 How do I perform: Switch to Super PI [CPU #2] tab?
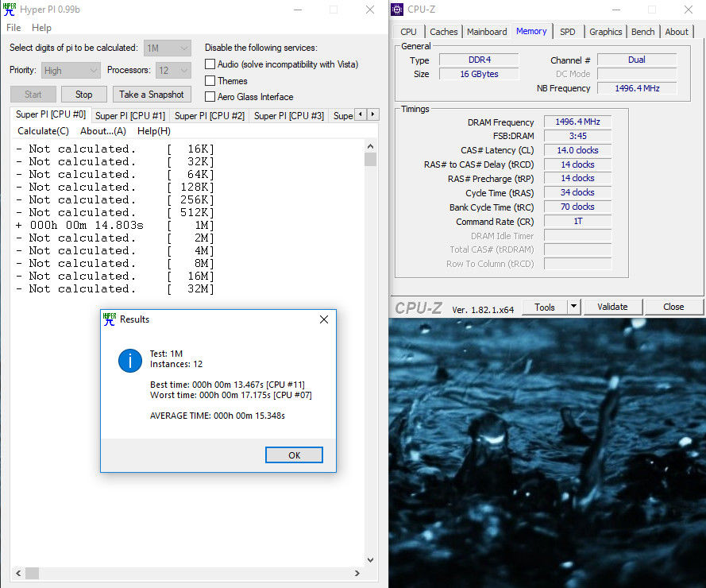click(x=210, y=116)
